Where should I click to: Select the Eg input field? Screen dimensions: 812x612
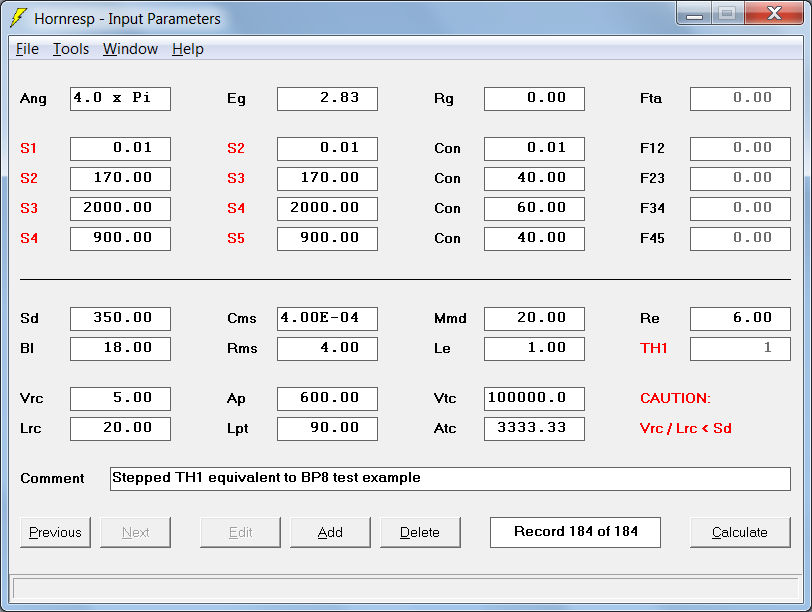(x=327, y=99)
